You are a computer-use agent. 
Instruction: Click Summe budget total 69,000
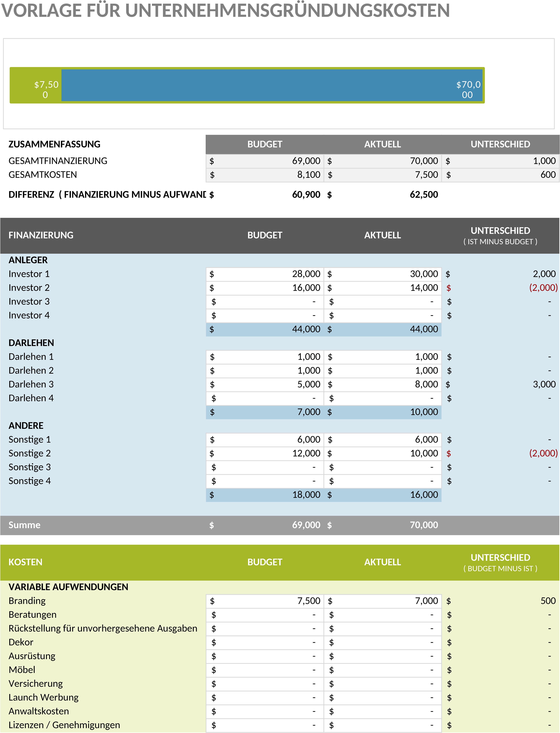[306, 525]
